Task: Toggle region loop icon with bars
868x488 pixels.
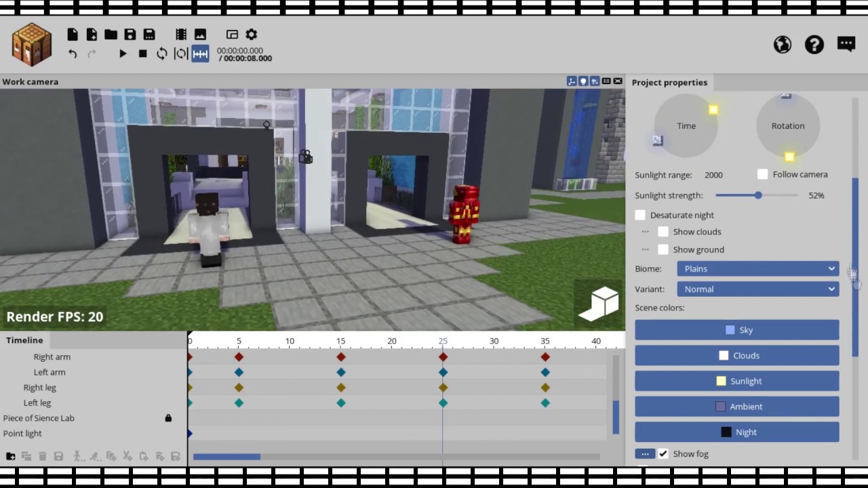Action: (180, 54)
